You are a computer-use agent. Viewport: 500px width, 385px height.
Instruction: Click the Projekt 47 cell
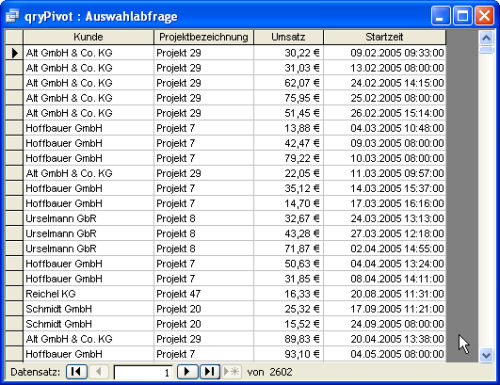coord(204,294)
